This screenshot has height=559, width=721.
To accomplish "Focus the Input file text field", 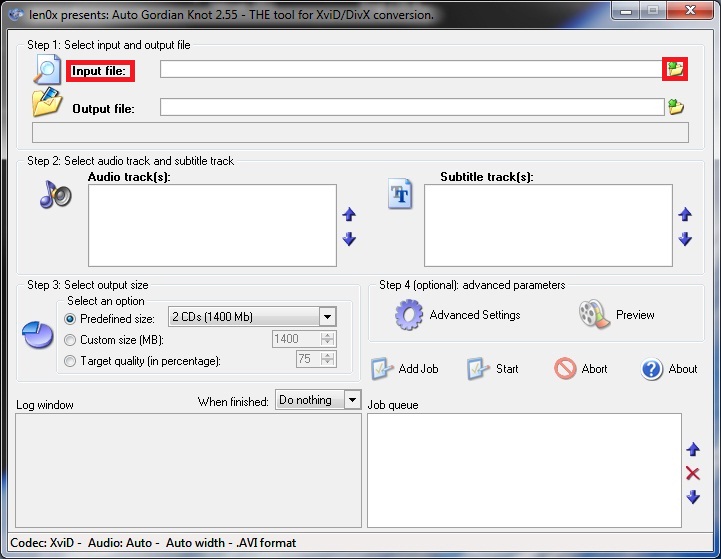I will (x=411, y=69).
